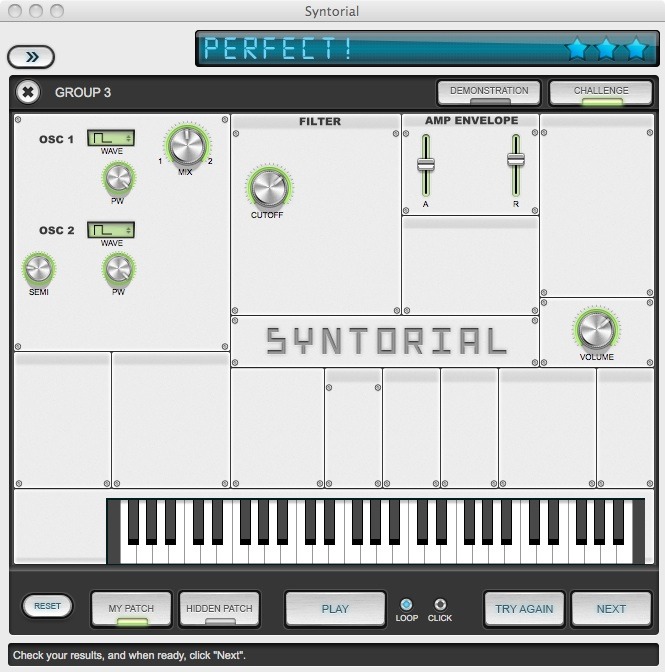Screen dimensions: 665x672
Task: Click the amp envelope Attack slider
Action: pos(425,165)
